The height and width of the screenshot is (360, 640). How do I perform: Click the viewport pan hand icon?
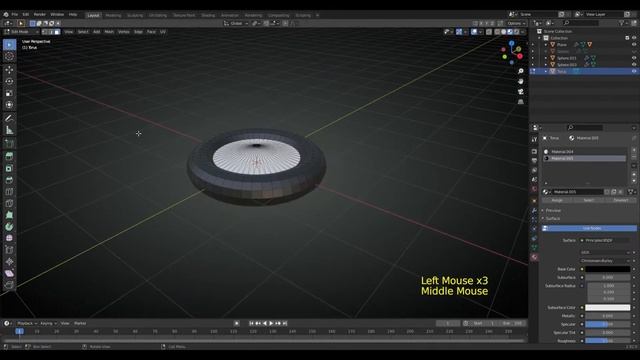(520, 82)
